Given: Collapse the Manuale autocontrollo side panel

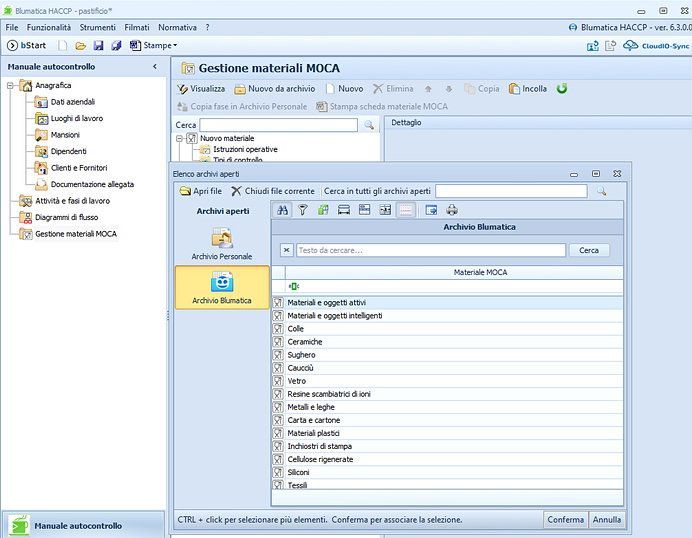Looking at the screenshot, I should [154, 66].
